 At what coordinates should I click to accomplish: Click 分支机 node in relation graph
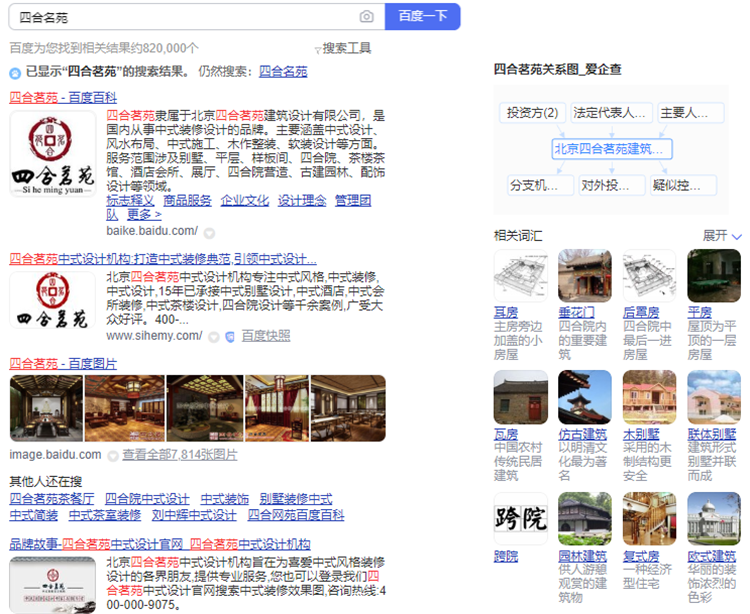(x=540, y=185)
